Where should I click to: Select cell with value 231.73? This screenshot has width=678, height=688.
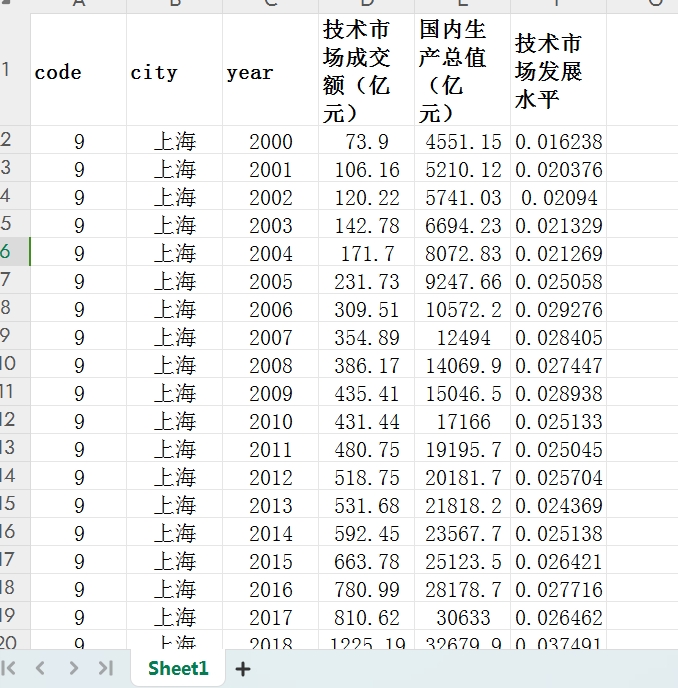point(366,281)
